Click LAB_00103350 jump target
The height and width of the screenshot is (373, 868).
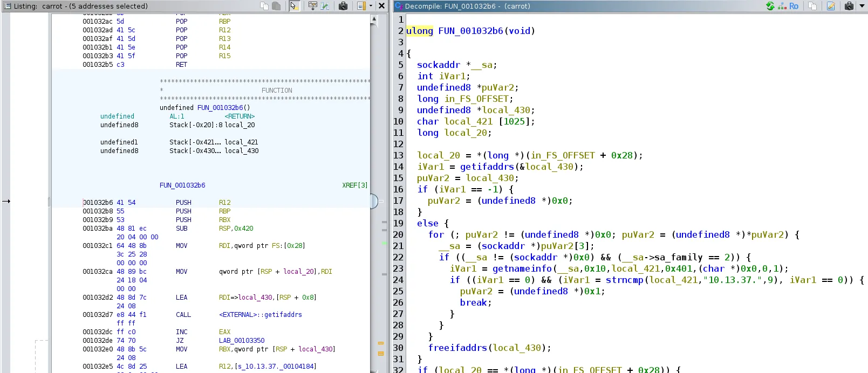(242, 340)
